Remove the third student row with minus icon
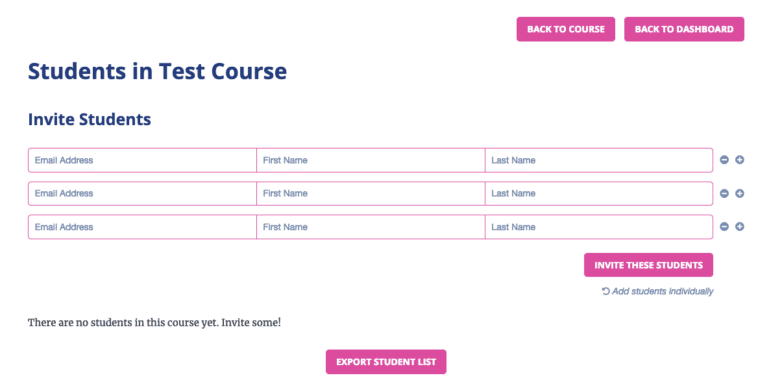The height and width of the screenshot is (380, 771). pyautogui.click(x=724, y=227)
